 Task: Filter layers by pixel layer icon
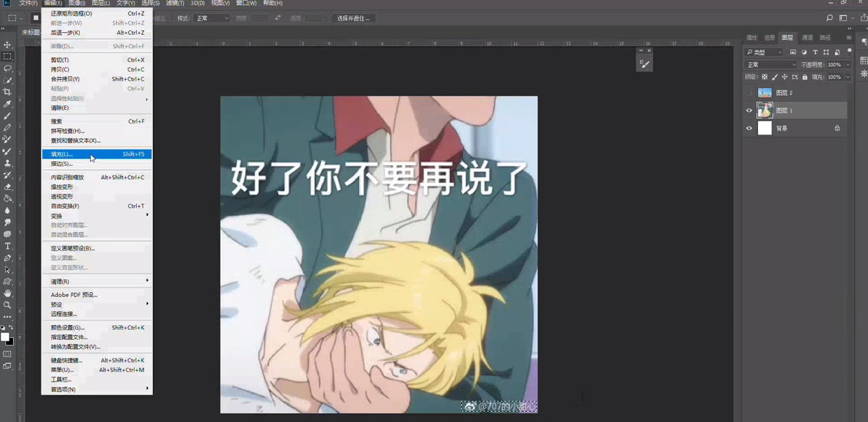(x=793, y=52)
